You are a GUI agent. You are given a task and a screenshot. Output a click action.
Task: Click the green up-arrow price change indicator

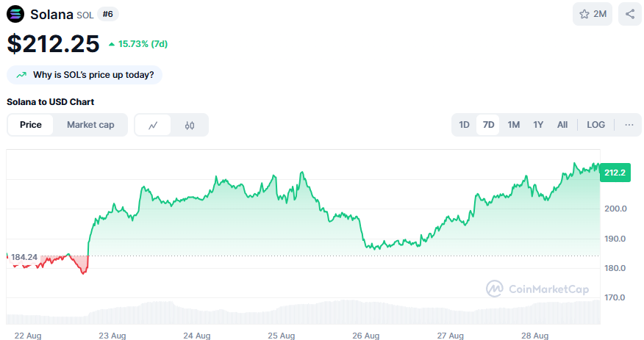tap(112, 44)
